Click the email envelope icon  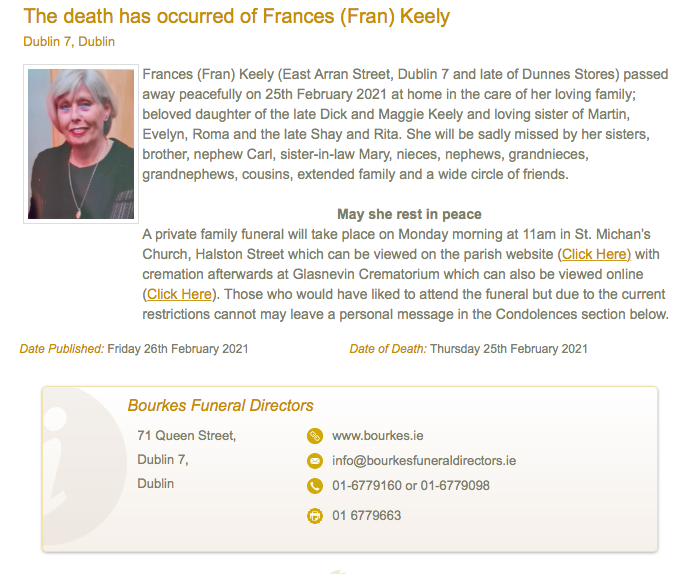pyautogui.click(x=315, y=461)
